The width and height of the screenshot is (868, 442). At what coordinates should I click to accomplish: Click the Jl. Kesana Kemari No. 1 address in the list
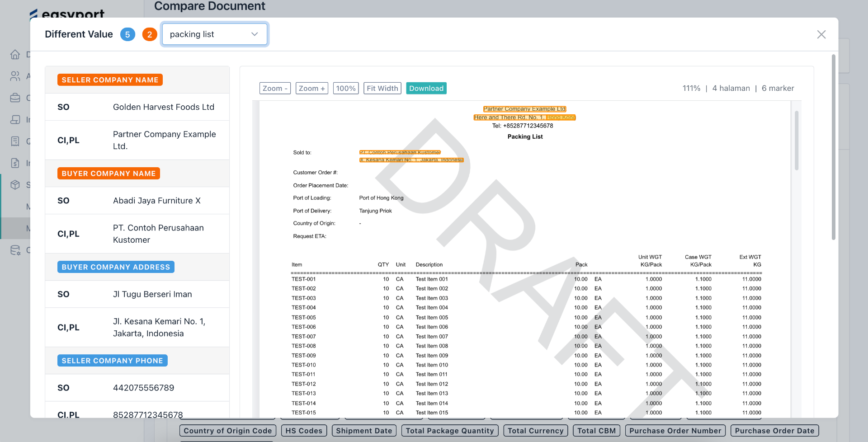point(159,327)
